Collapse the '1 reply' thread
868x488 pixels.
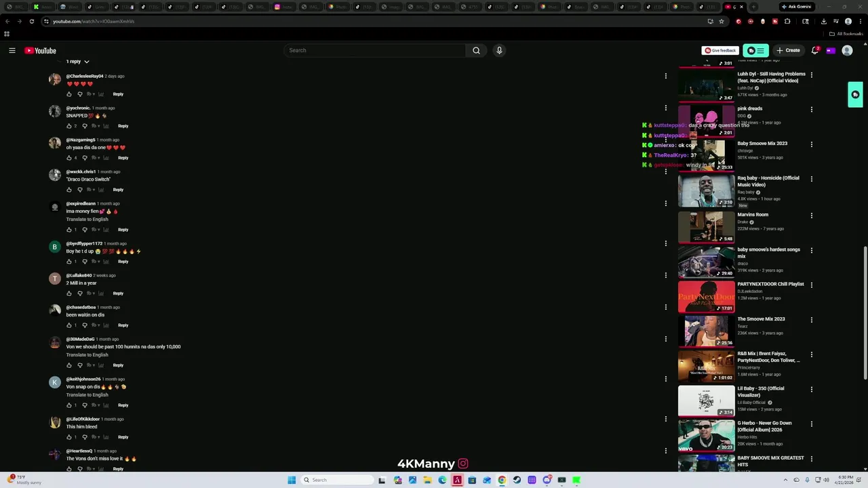click(x=77, y=62)
